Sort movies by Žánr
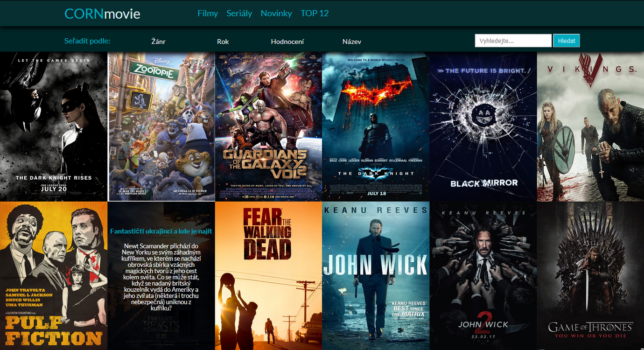This screenshot has width=644, height=350. pos(159,42)
